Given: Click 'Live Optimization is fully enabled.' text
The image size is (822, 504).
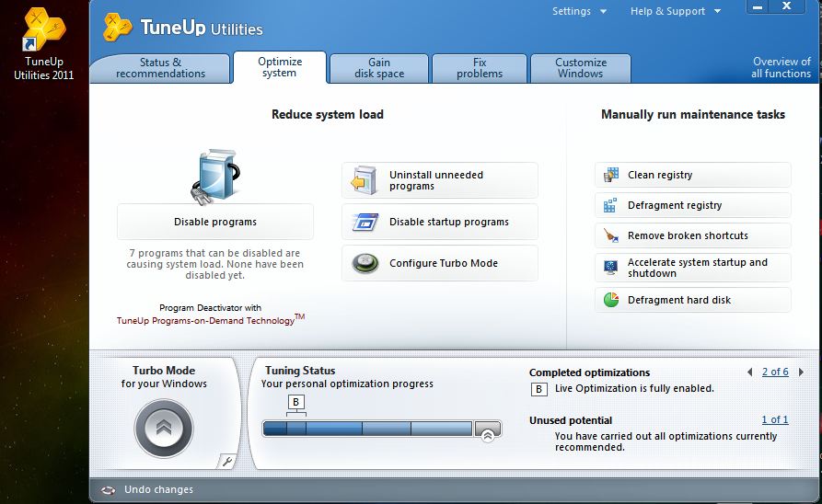Looking at the screenshot, I should [x=634, y=389].
